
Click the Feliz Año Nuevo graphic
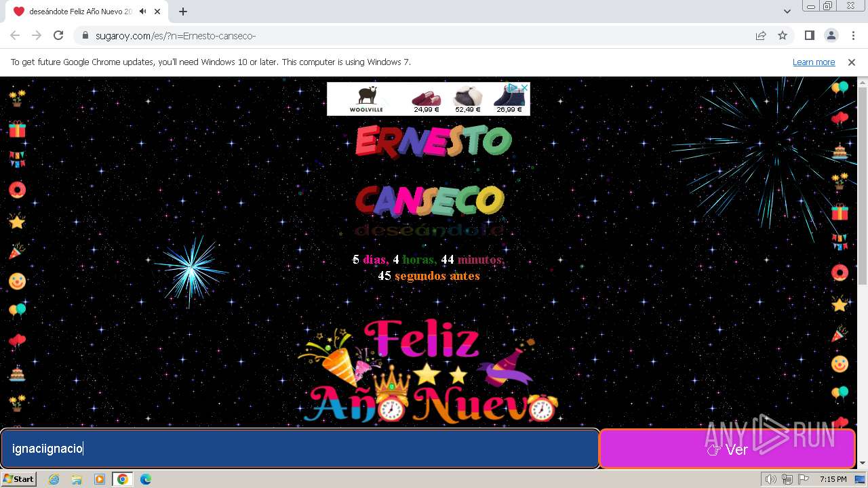click(x=429, y=371)
